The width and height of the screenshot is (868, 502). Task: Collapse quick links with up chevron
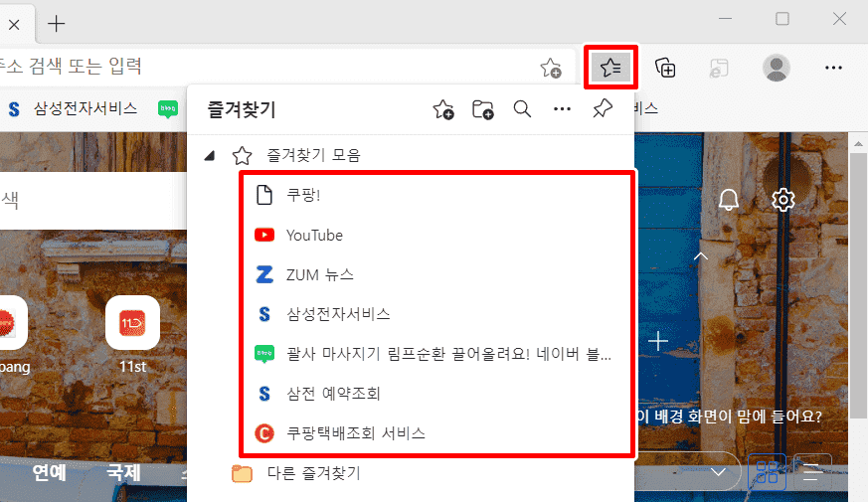pyautogui.click(x=701, y=256)
